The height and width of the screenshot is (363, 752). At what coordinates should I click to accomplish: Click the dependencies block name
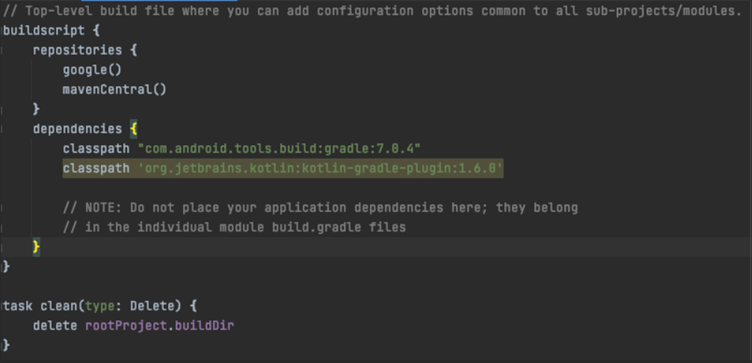click(x=77, y=129)
